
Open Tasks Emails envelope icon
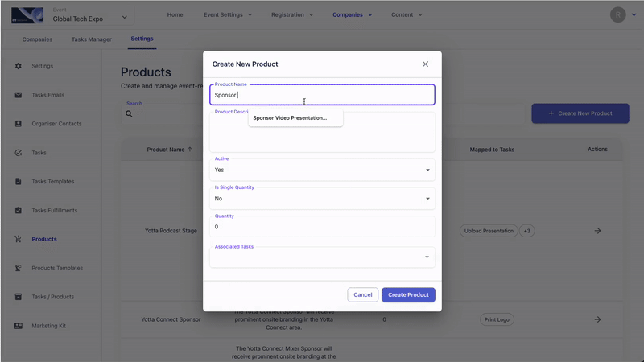19,95
